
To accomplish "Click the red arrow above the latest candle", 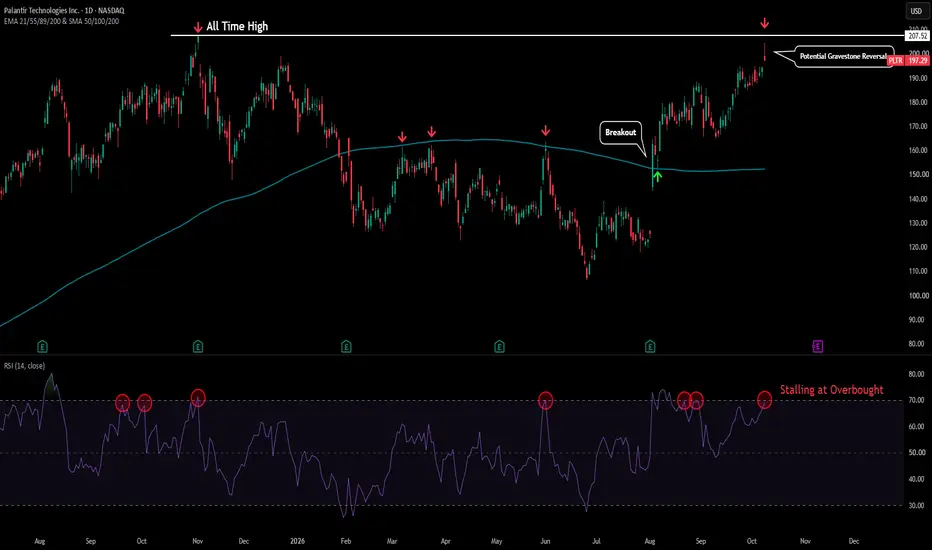I will (764, 23).
